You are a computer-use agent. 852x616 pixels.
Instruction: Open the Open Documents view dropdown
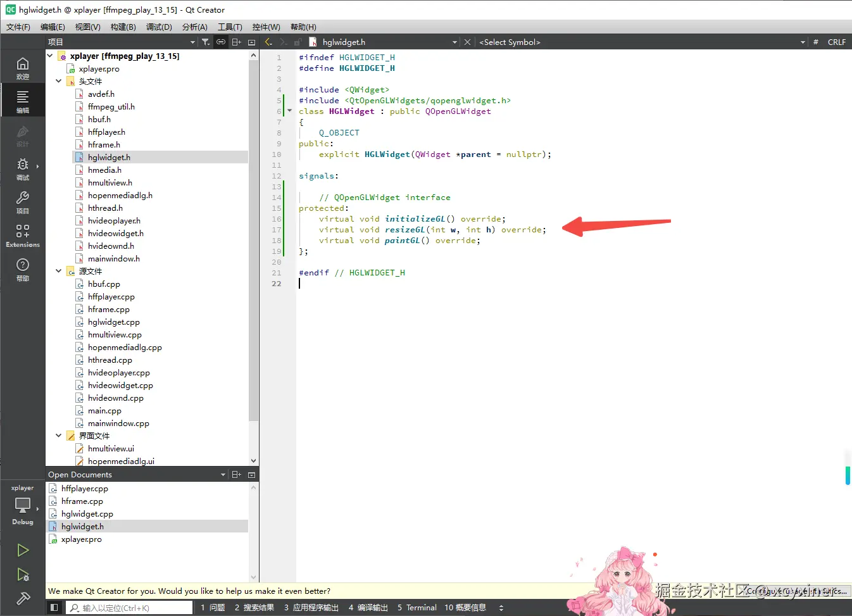point(137,474)
